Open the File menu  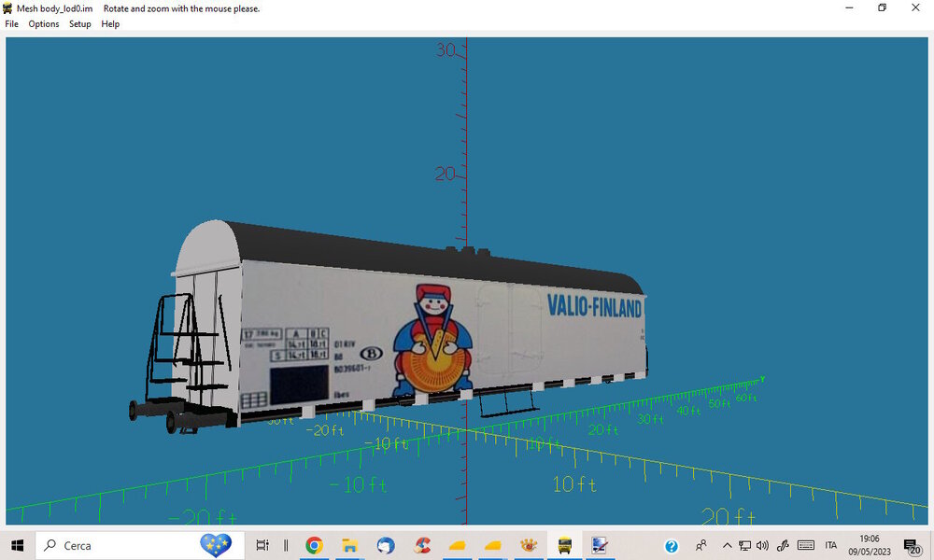(11, 24)
